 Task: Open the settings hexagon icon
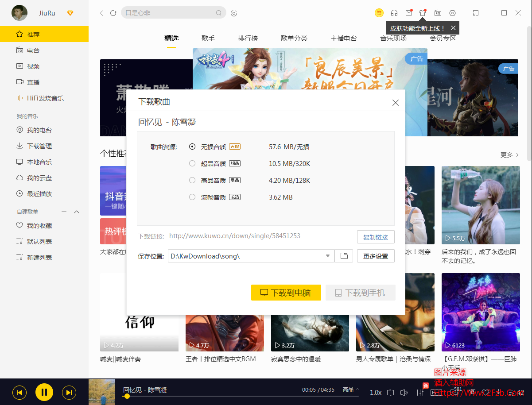tap(452, 13)
